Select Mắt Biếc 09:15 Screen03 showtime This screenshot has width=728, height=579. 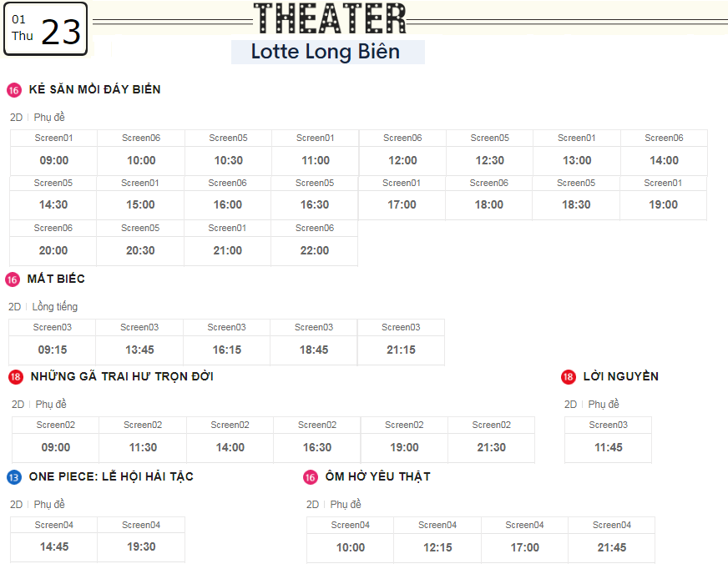52,342
